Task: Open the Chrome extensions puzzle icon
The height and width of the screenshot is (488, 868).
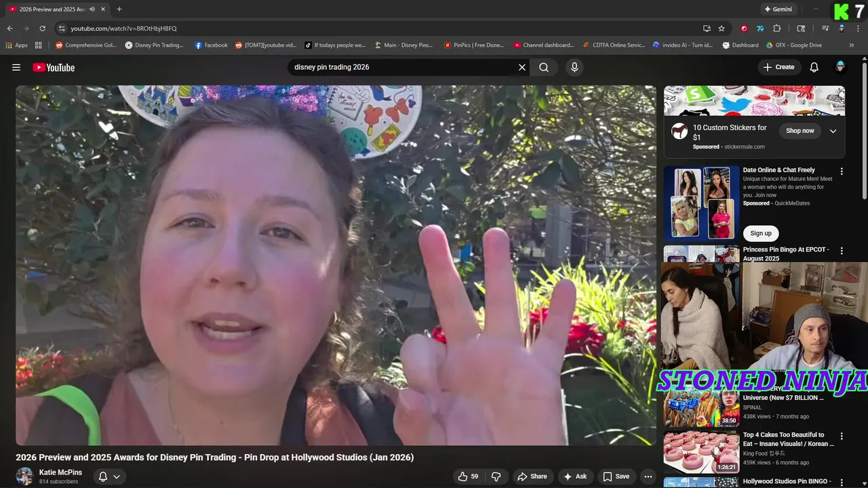Action: [777, 28]
